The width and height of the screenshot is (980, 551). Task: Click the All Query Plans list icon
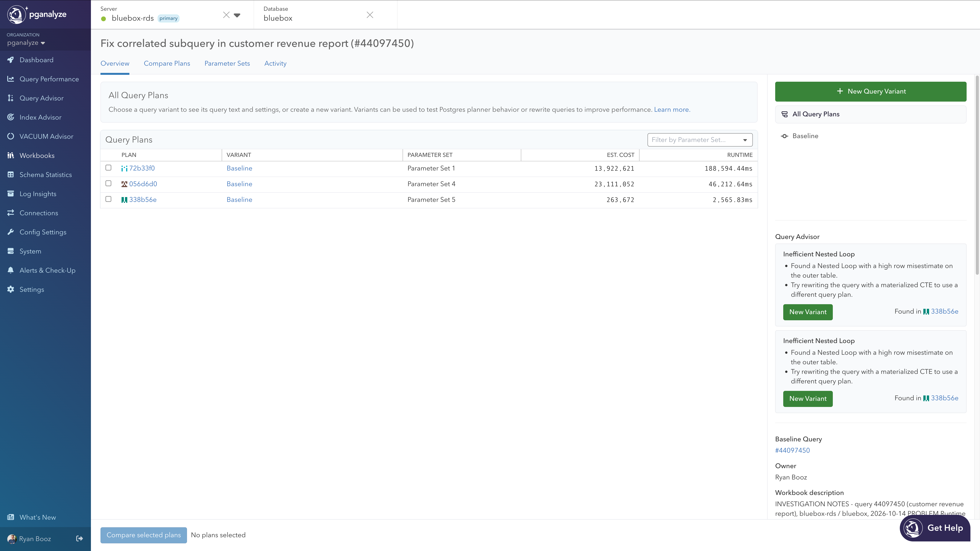point(784,114)
